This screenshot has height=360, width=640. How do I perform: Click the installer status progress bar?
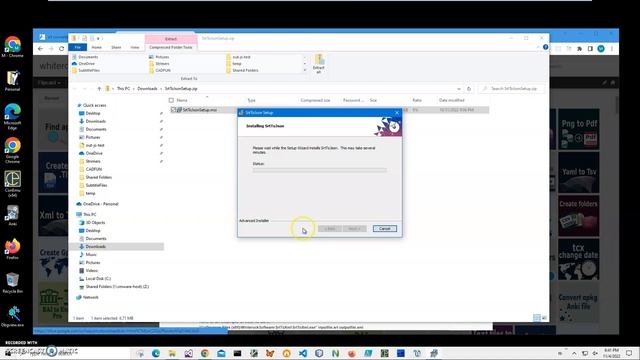coord(320,170)
